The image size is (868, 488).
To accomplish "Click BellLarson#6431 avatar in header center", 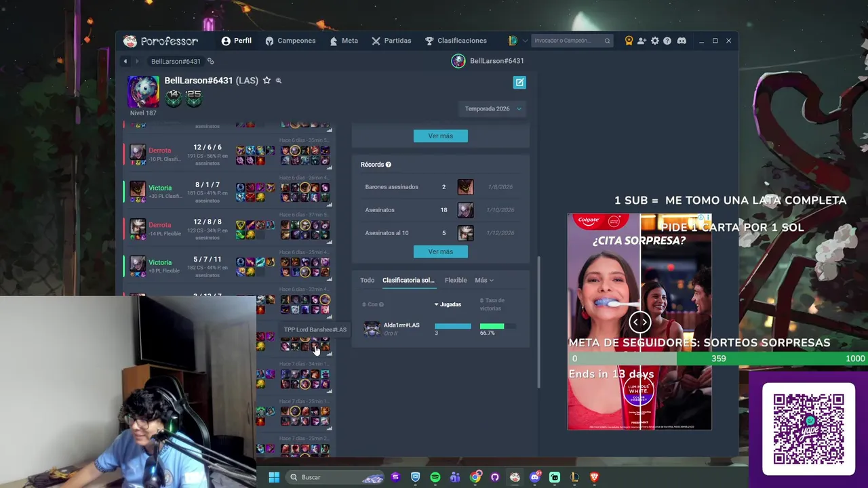I will [458, 61].
